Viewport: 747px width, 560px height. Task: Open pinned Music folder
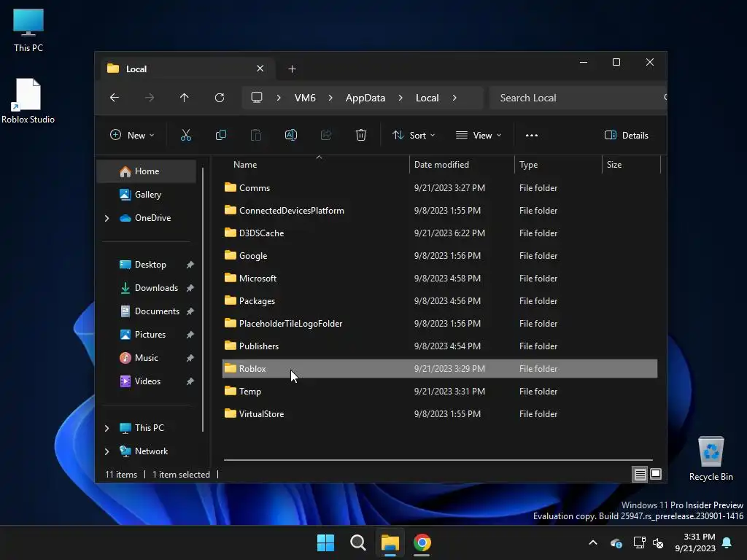(146, 358)
